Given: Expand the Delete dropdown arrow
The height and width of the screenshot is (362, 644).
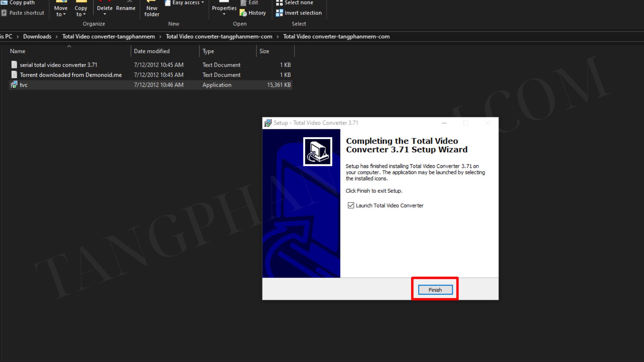Looking at the screenshot, I should pyautogui.click(x=105, y=14).
